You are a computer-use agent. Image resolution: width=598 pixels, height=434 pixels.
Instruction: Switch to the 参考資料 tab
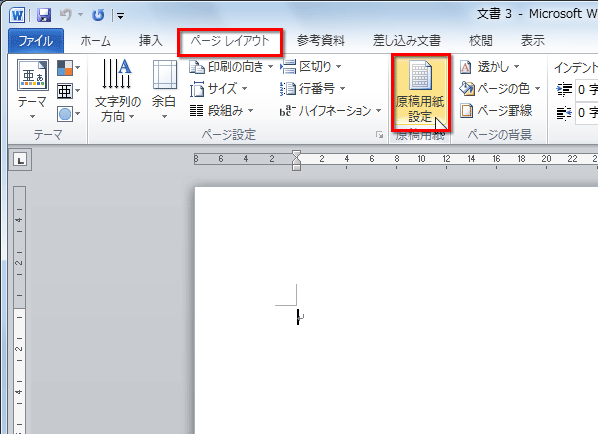coord(321,41)
